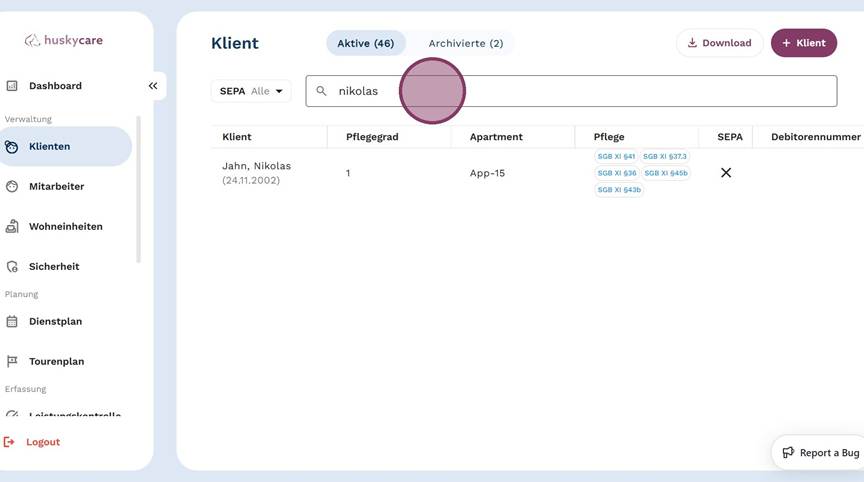Image resolution: width=864 pixels, height=482 pixels.
Task: Open the Dashboard page
Action: pyautogui.click(x=55, y=86)
